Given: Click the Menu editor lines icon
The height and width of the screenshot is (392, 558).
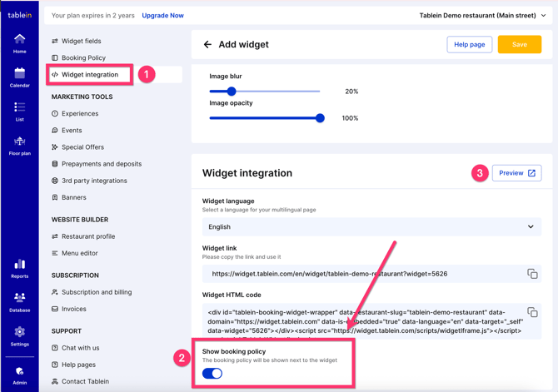Looking at the screenshot, I should point(54,253).
